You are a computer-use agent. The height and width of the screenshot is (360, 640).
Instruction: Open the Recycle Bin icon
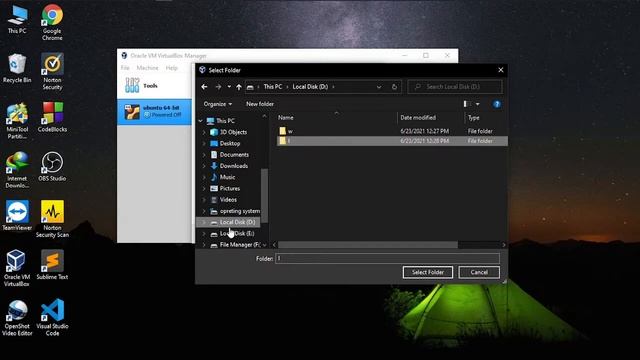[x=17, y=69]
